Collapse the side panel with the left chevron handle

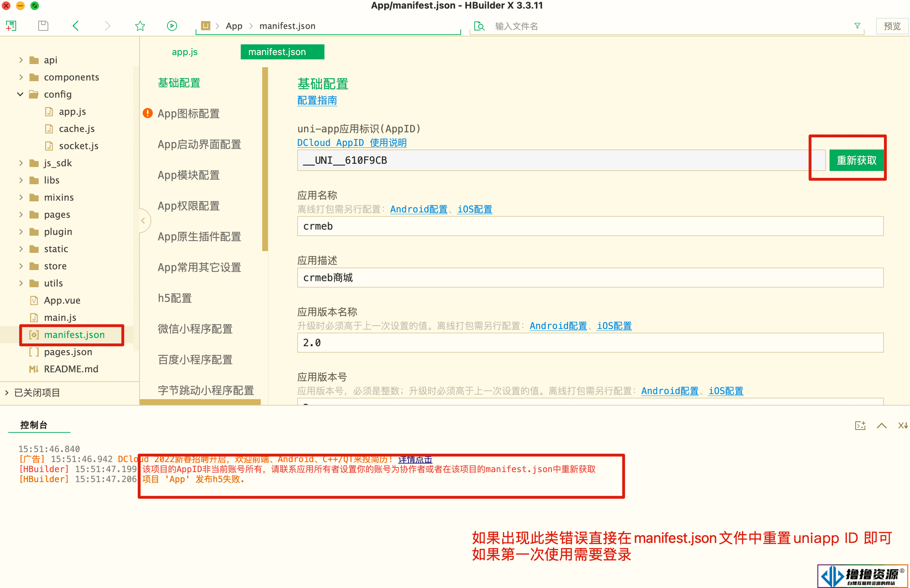tap(143, 221)
